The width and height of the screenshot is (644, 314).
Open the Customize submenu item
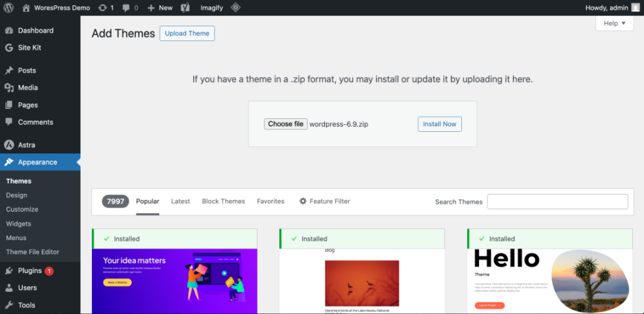click(22, 209)
